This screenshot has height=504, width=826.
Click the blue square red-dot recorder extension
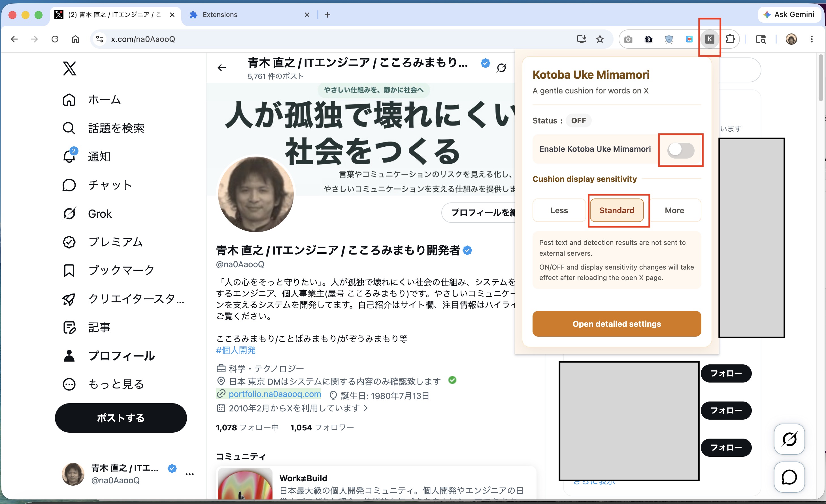689,39
